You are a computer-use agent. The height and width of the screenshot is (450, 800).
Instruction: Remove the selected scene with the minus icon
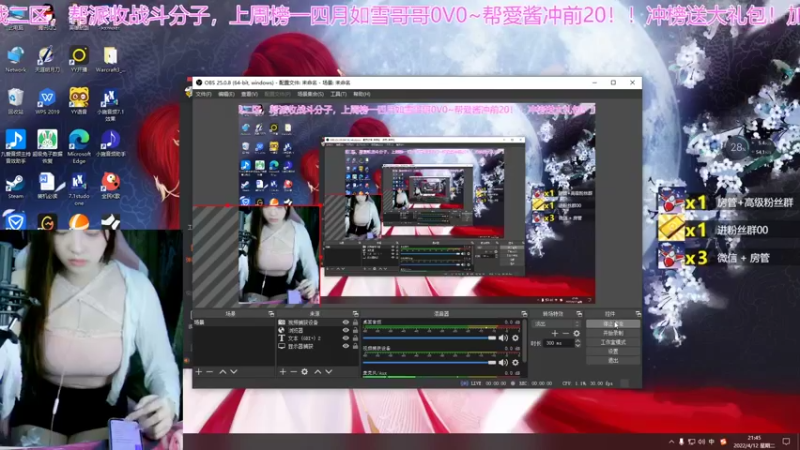tap(210, 372)
